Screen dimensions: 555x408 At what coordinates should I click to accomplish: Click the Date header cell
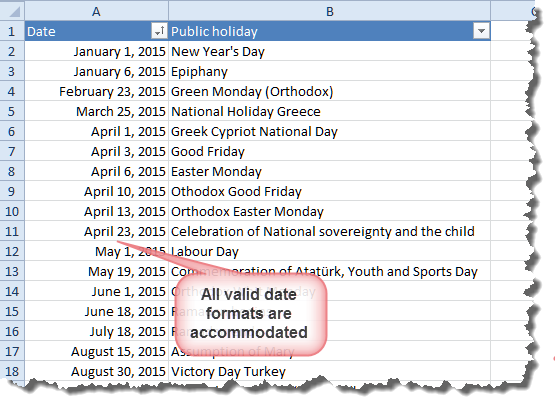pyautogui.click(x=96, y=31)
